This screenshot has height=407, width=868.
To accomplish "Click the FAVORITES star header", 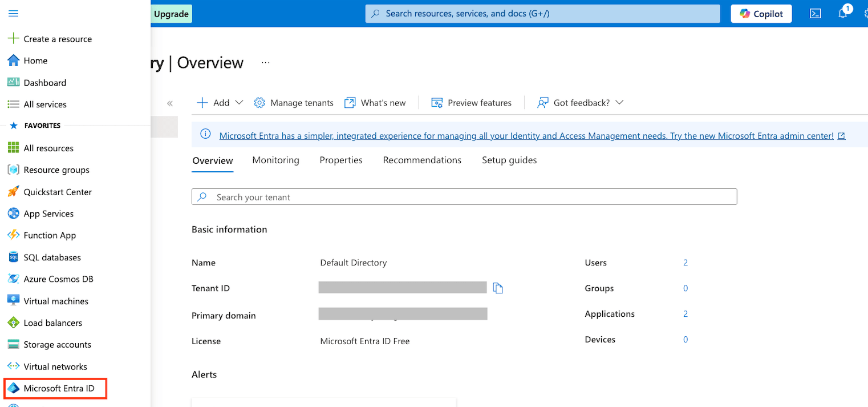I will [35, 126].
